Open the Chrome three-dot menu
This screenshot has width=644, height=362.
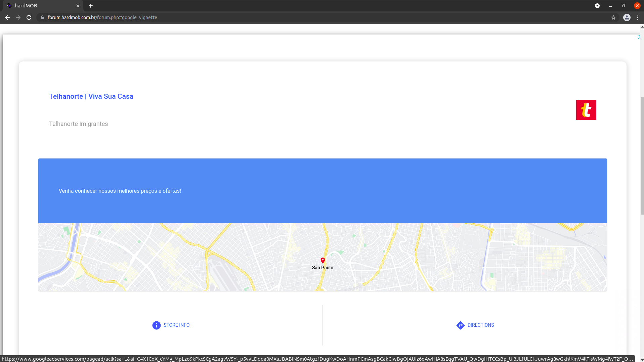pyautogui.click(x=638, y=17)
